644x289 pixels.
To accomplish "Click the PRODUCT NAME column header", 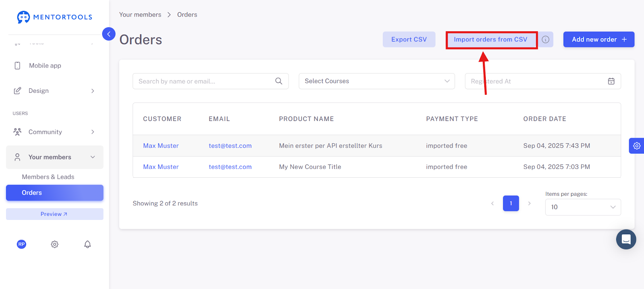I will (x=306, y=119).
